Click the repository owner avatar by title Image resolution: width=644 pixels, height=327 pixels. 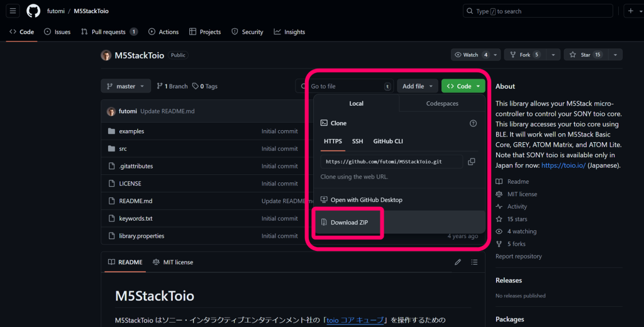point(106,55)
